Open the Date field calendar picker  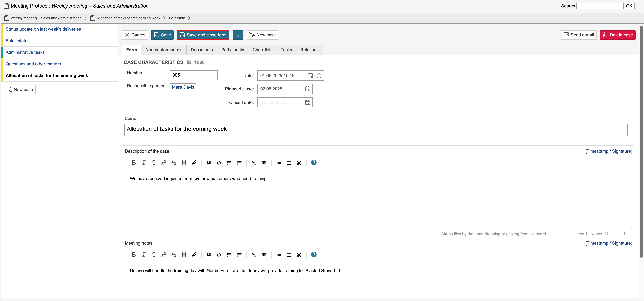pos(310,76)
